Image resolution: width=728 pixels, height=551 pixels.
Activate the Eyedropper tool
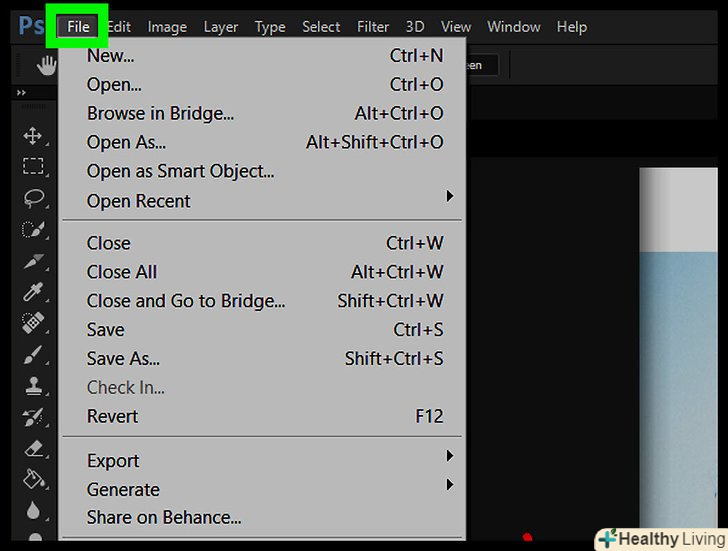coord(33,292)
